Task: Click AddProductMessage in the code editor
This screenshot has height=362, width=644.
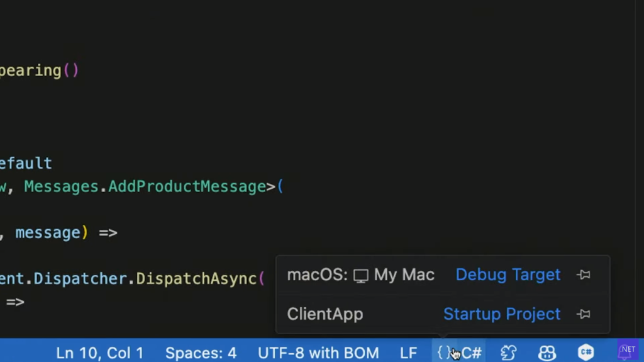Action: pyautogui.click(x=187, y=186)
